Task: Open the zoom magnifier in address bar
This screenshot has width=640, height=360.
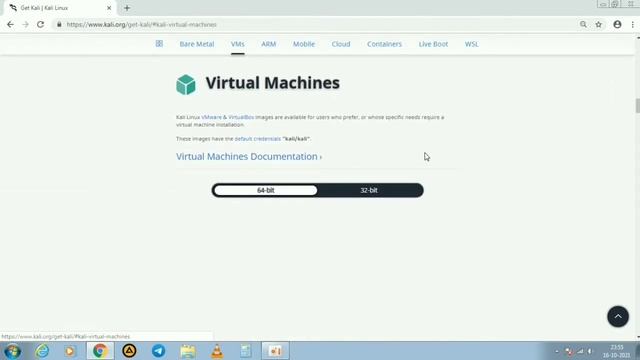Action: coord(583,24)
